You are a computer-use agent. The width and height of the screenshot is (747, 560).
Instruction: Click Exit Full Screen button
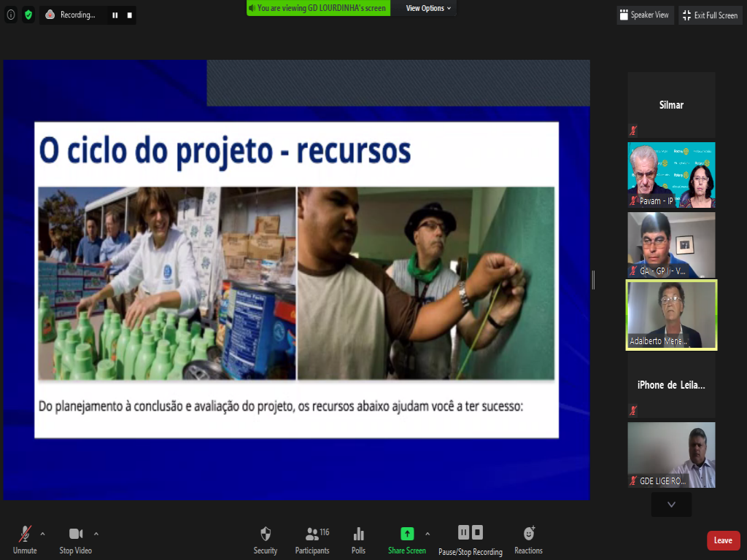pyautogui.click(x=710, y=15)
